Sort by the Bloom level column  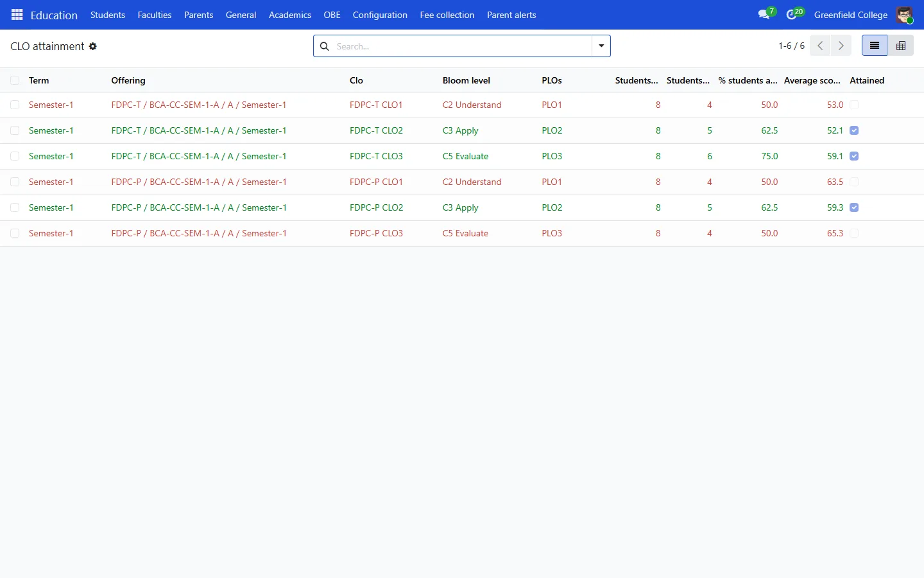(466, 80)
